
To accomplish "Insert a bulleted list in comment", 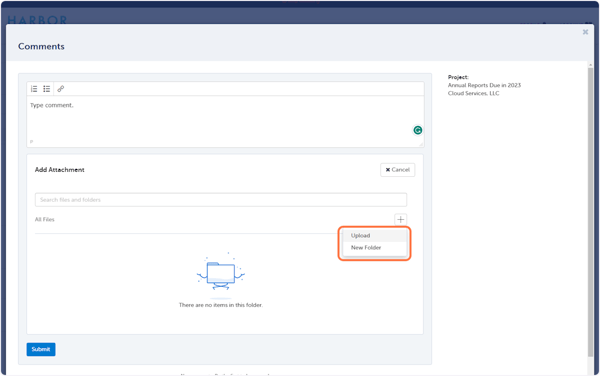I will (x=47, y=89).
